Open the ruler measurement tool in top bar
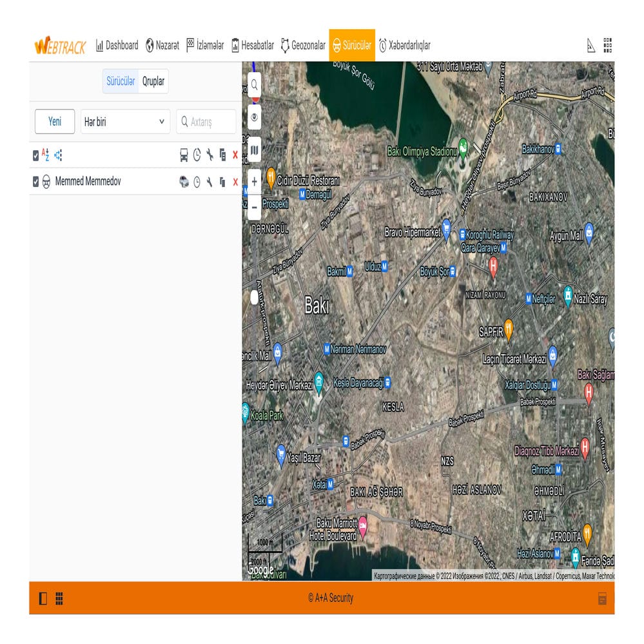Screen dimensions: 644x644 click(590, 45)
